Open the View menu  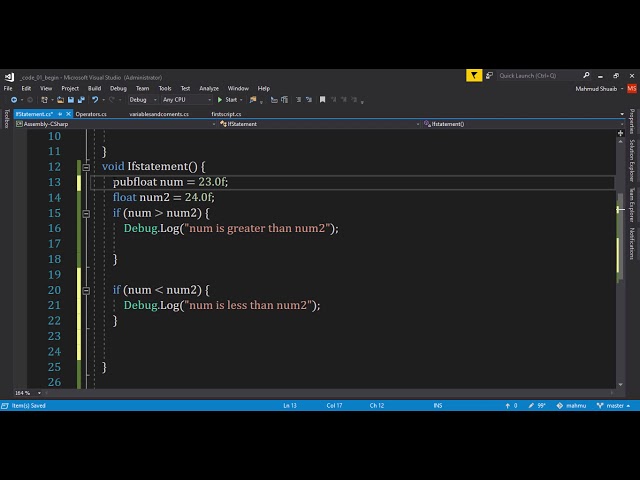46,89
